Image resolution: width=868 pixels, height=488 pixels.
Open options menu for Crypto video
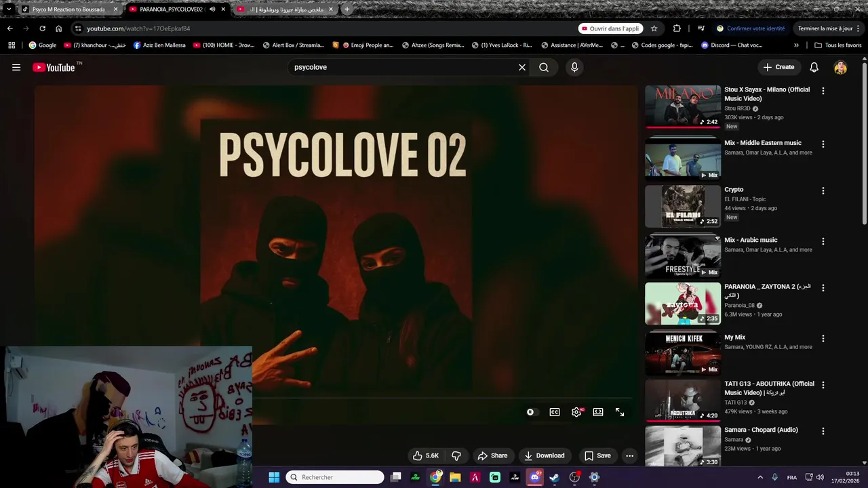pyautogui.click(x=823, y=191)
